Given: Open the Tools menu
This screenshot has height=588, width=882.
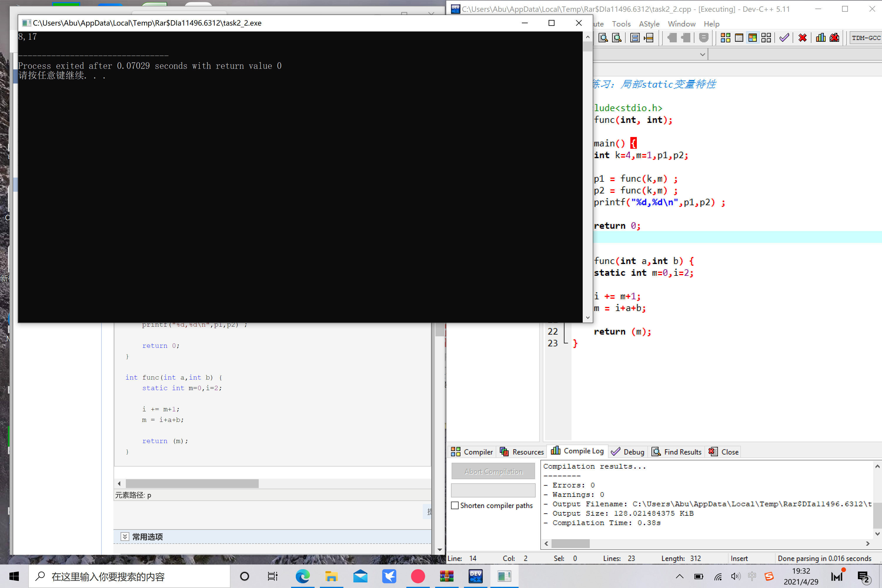Looking at the screenshot, I should (621, 24).
